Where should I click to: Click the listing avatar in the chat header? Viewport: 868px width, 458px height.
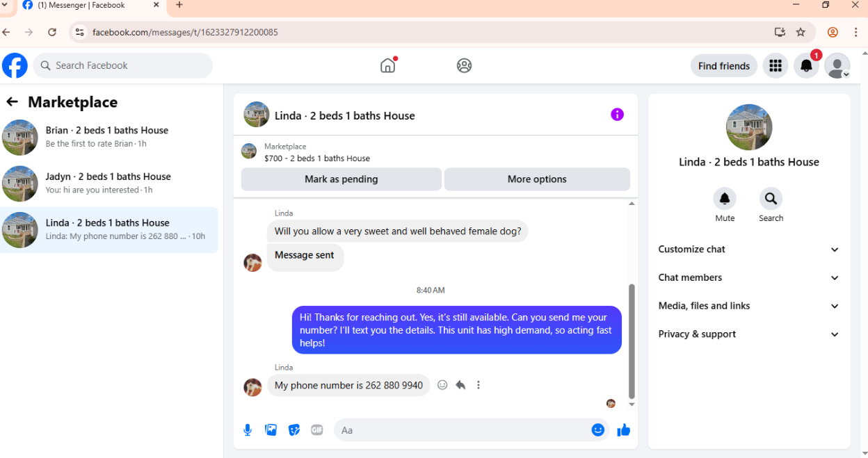point(256,115)
